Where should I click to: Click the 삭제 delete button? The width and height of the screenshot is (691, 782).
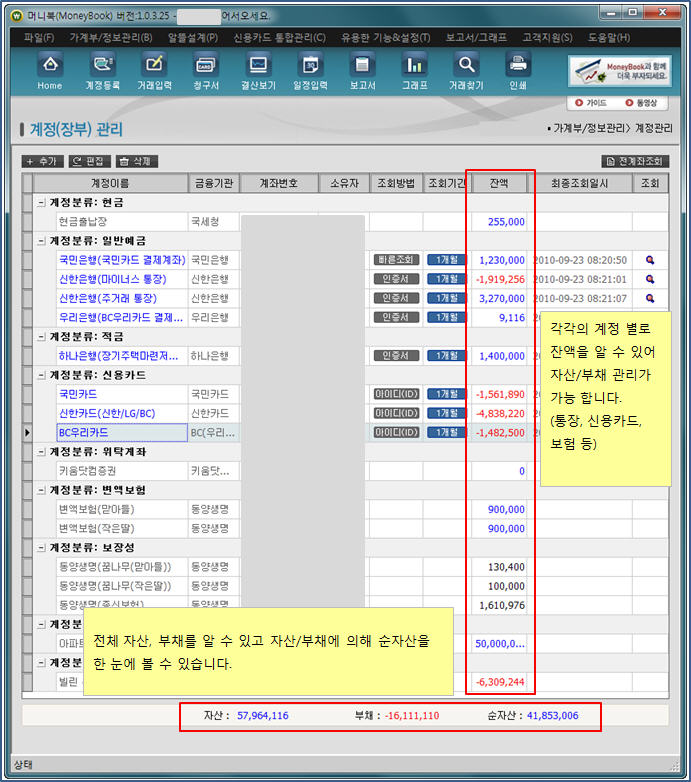[x=136, y=161]
